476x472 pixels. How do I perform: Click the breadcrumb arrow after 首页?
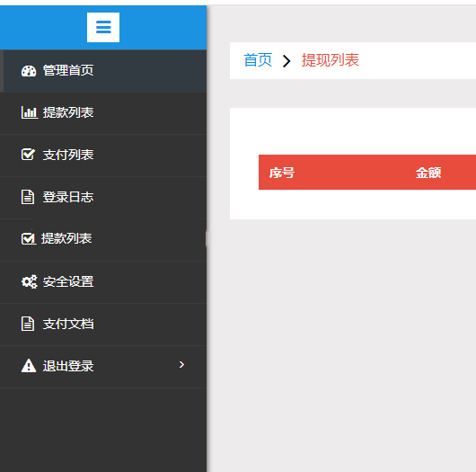286,61
